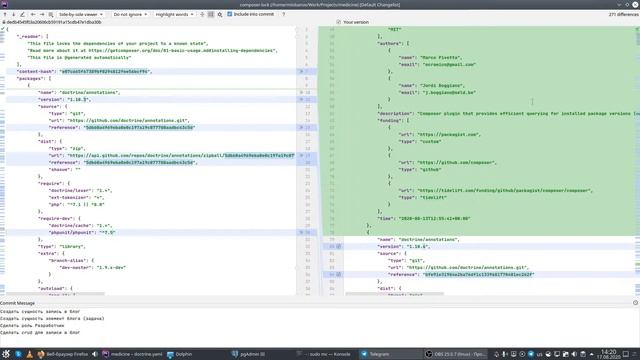The image size is (640, 360).
Task: Apply source reference change arrow in gutter
Action: pyautogui.click(x=302, y=127)
